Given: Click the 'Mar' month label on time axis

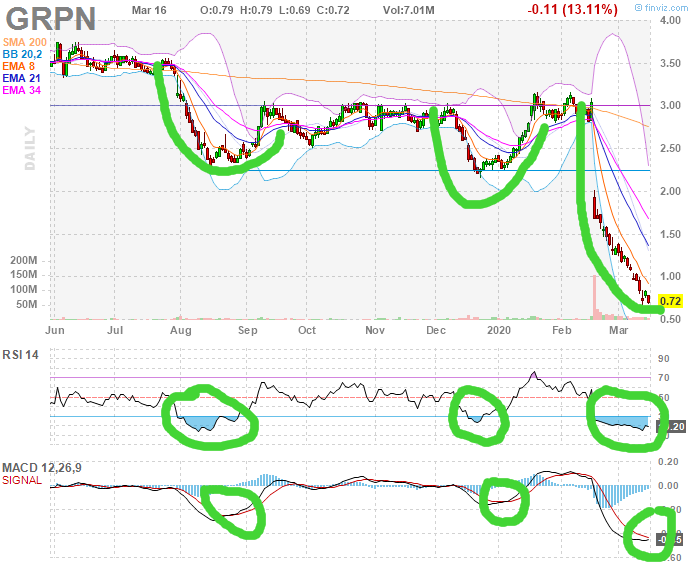Looking at the screenshot, I should [x=619, y=330].
